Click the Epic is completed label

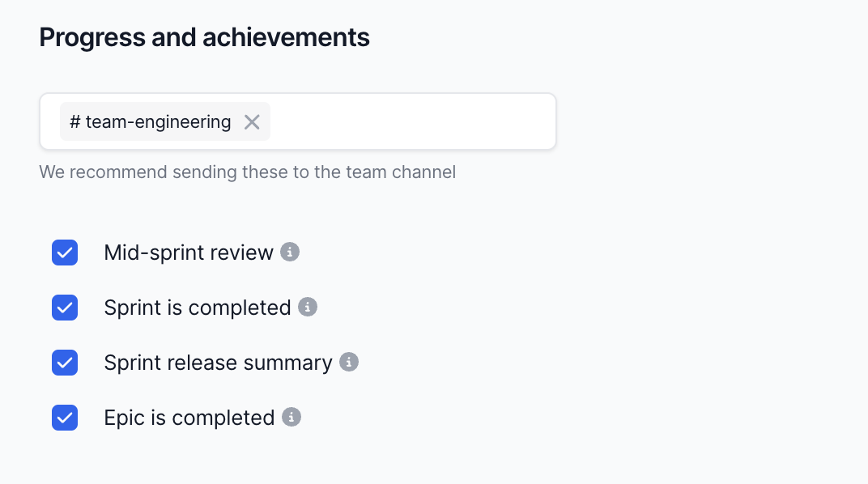tap(189, 418)
